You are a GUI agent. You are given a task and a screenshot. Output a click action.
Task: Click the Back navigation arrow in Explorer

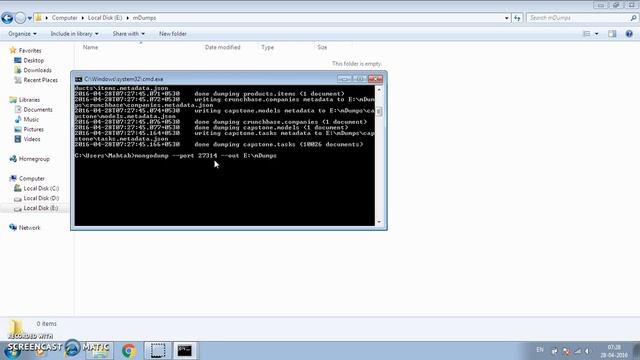[7, 18]
